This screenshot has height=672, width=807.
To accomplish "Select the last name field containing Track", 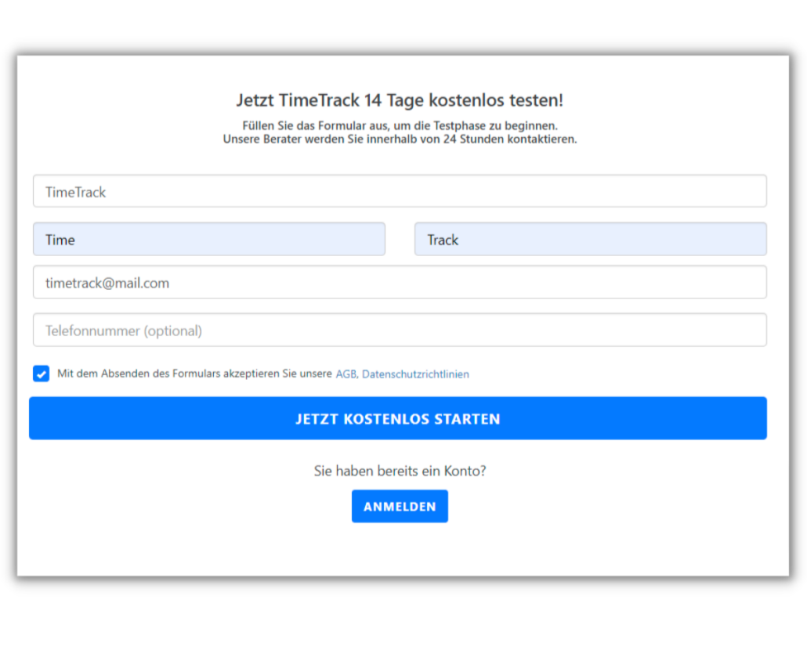I will click(590, 240).
